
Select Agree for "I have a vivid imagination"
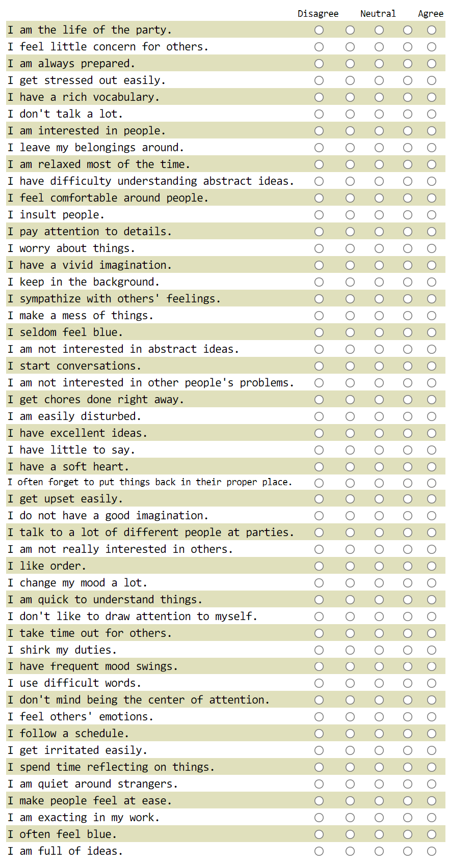coord(432,265)
